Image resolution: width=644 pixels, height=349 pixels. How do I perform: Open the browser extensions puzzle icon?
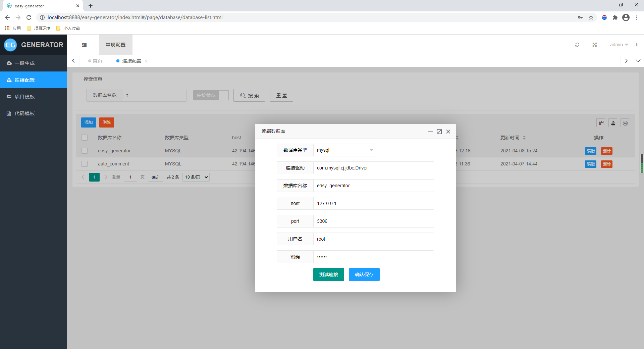pos(615,17)
